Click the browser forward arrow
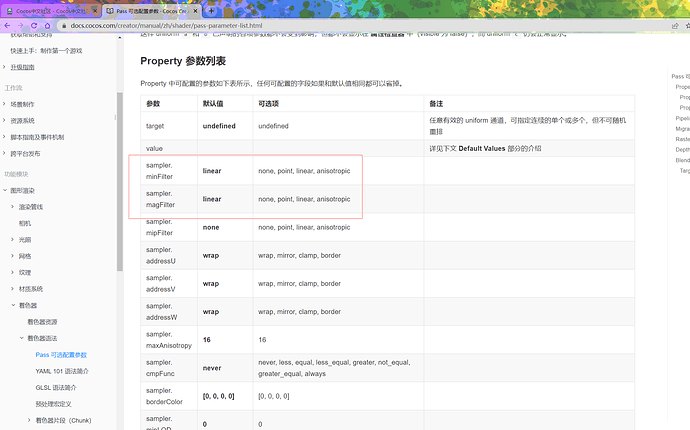690x430 pixels. pos(20,26)
